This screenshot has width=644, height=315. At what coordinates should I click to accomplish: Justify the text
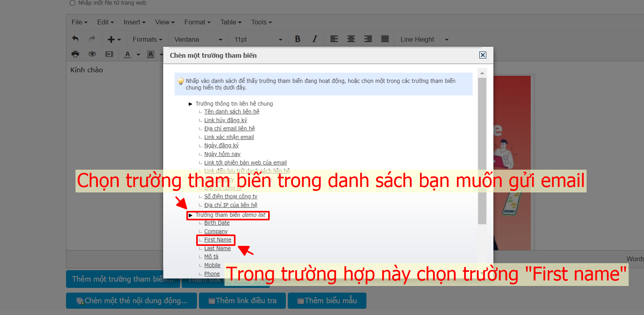click(x=385, y=39)
